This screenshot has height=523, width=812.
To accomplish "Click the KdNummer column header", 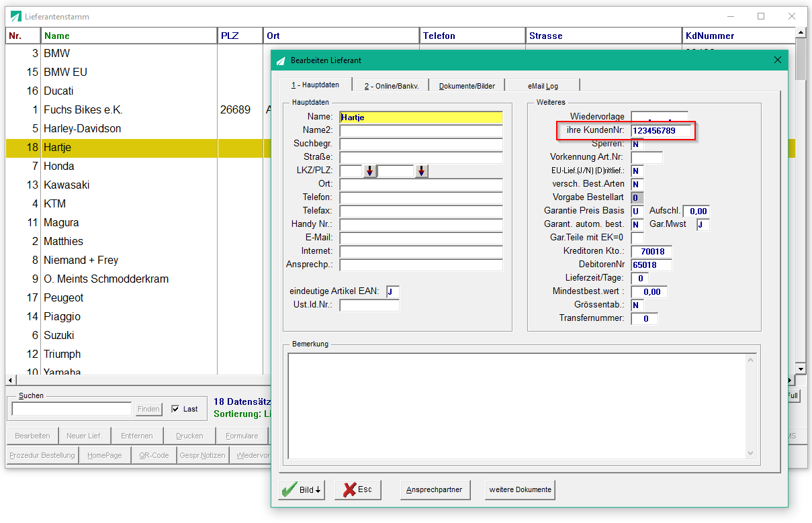I will [x=738, y=36].
